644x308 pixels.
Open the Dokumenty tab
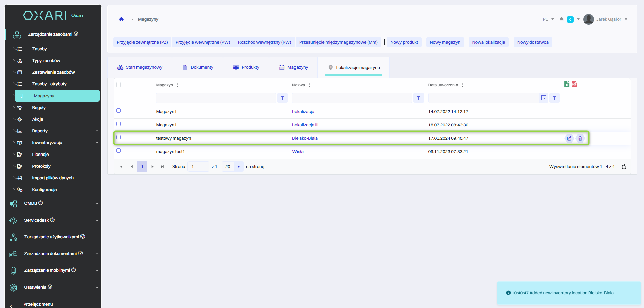[198, 67]
